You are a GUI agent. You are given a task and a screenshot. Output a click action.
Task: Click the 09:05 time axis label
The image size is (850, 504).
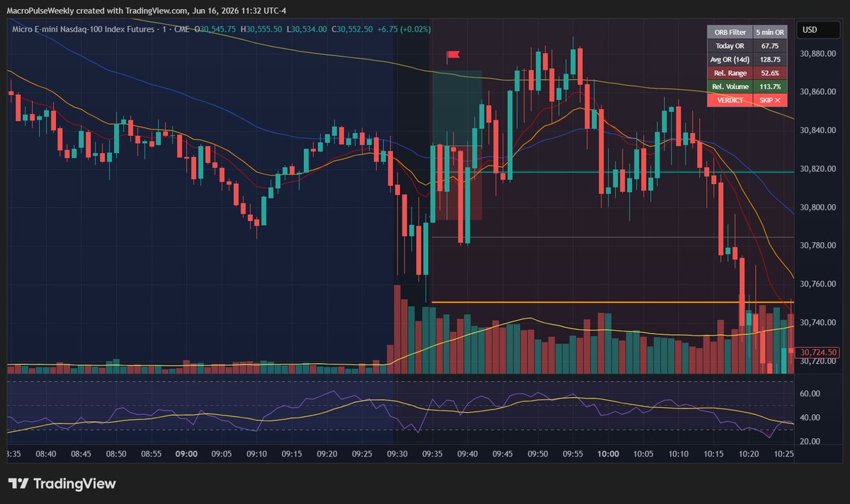(221, 453)
